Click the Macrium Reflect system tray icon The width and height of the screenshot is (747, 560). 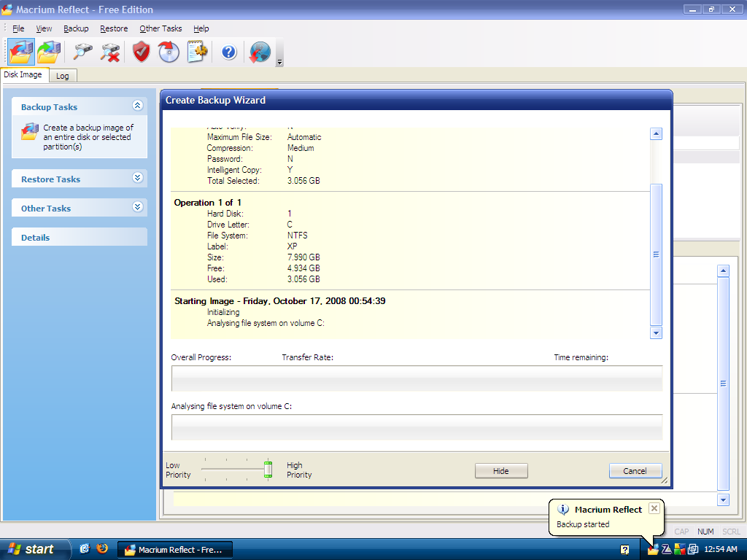tap(653, 550)
